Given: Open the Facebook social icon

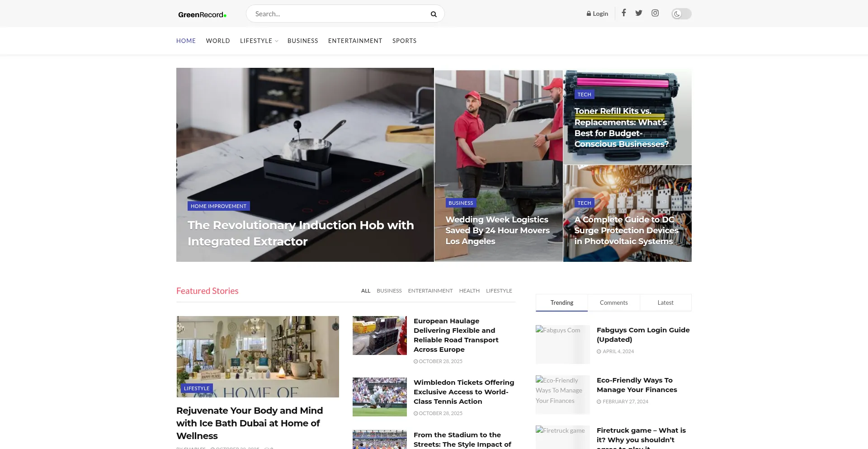Looking at the screenshot, I should [x=623, y=13].
